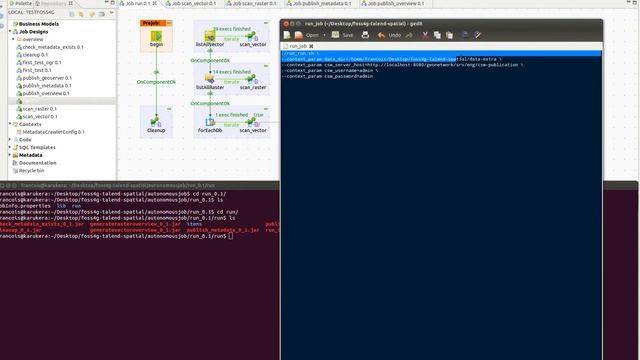The width and height of the screenshot is (640, 360).
Task: Expand the Code tree node
Action: 10,139
